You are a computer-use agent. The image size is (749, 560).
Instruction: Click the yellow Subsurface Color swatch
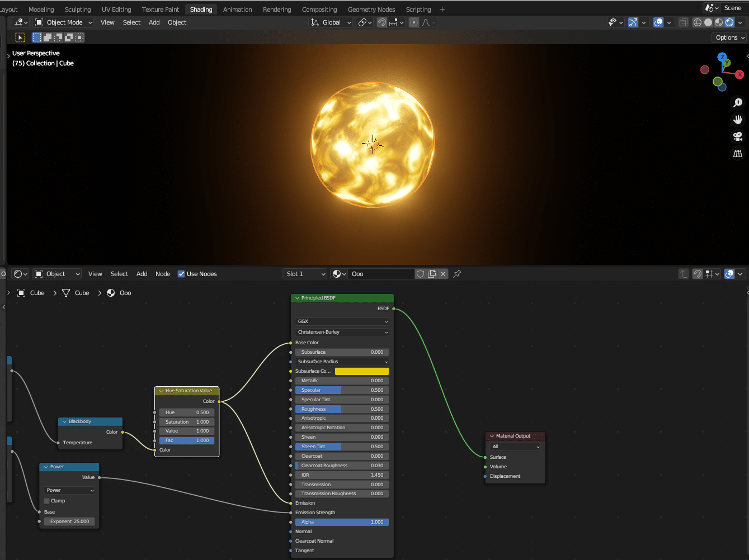[x=361, y=371]
